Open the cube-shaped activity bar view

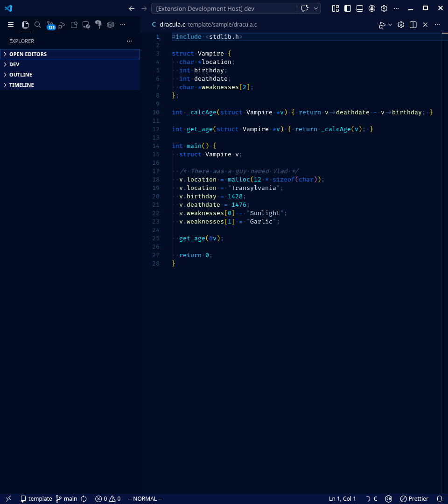tap(111, 25)
